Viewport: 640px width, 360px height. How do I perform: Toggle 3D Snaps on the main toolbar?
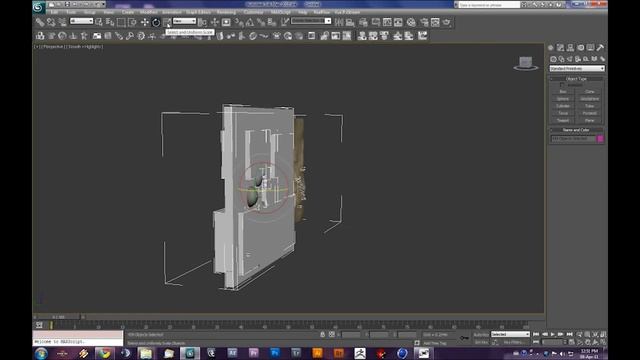239,22
